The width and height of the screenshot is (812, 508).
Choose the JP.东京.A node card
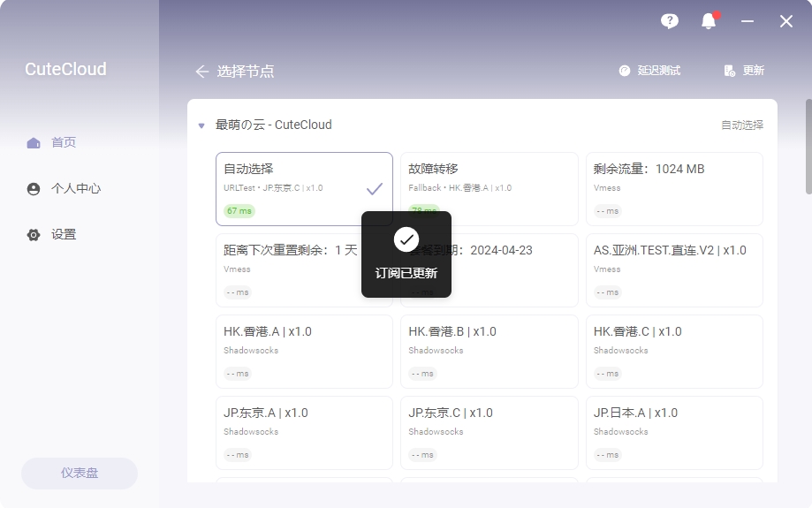point(304,432)
